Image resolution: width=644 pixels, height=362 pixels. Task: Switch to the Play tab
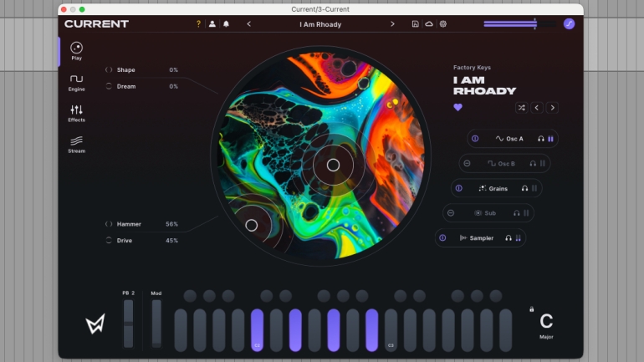pyautogui.click(x=76, y=51)
